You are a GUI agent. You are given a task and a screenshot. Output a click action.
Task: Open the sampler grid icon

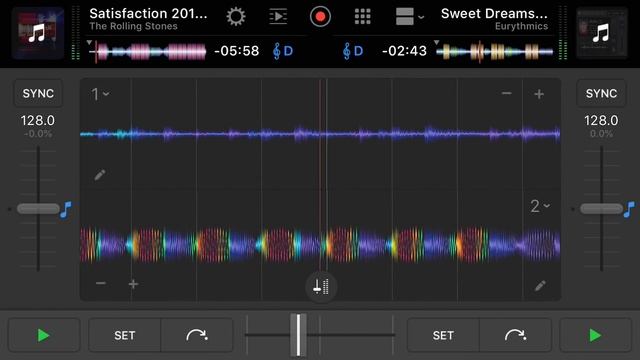click(x=362, y=17)
